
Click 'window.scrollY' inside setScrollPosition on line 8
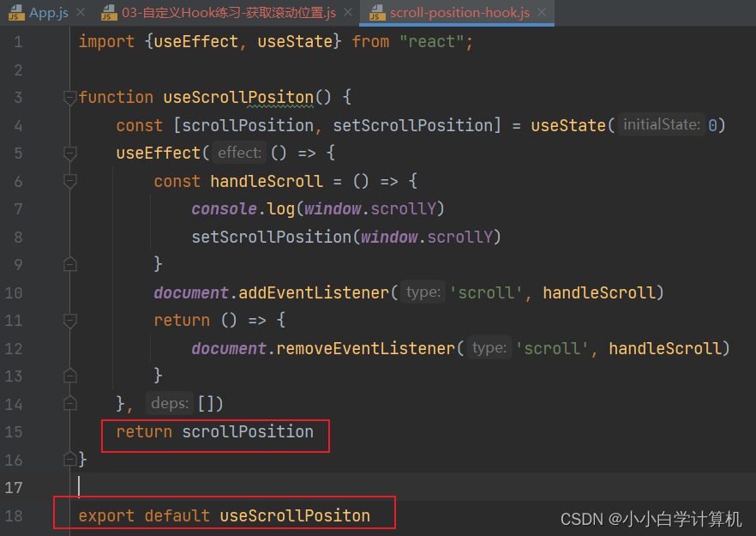click(427, 237)
